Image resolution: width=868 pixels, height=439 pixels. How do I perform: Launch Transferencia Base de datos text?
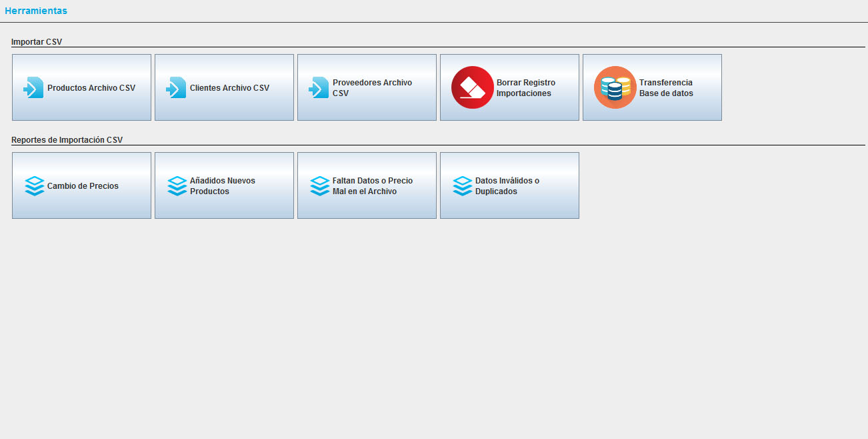(x=666, y=88)
